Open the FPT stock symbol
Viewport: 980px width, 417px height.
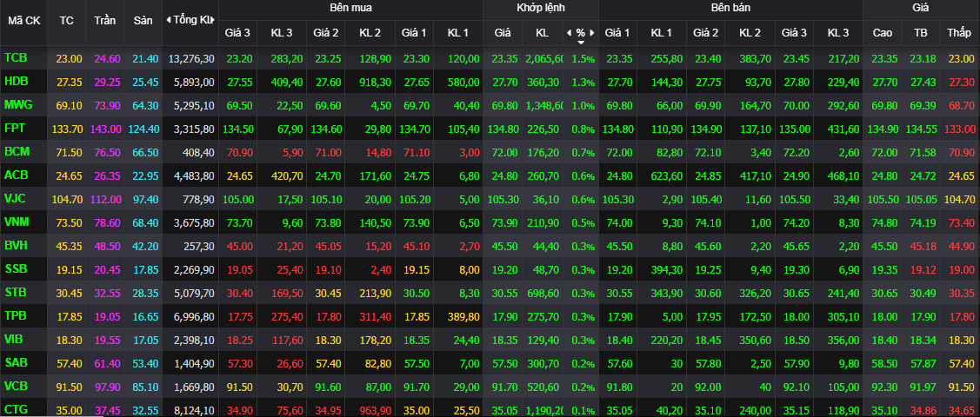coord(15,128)
